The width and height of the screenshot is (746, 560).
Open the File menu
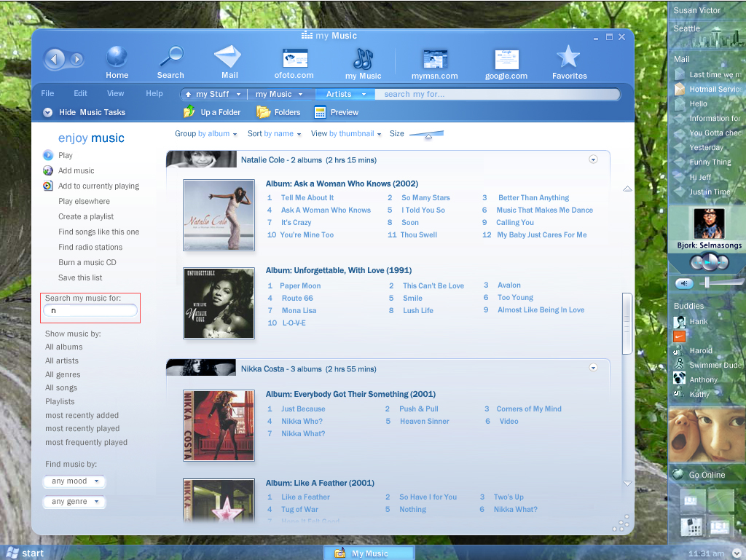(47, 93)
